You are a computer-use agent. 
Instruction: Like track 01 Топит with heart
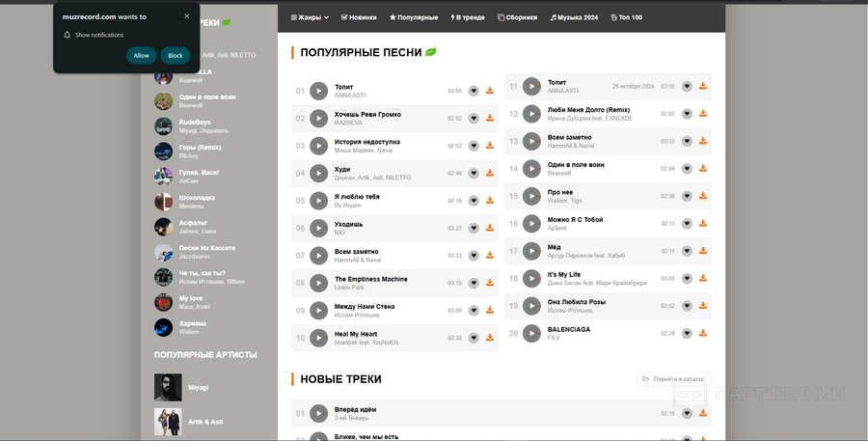click(474, 91)
